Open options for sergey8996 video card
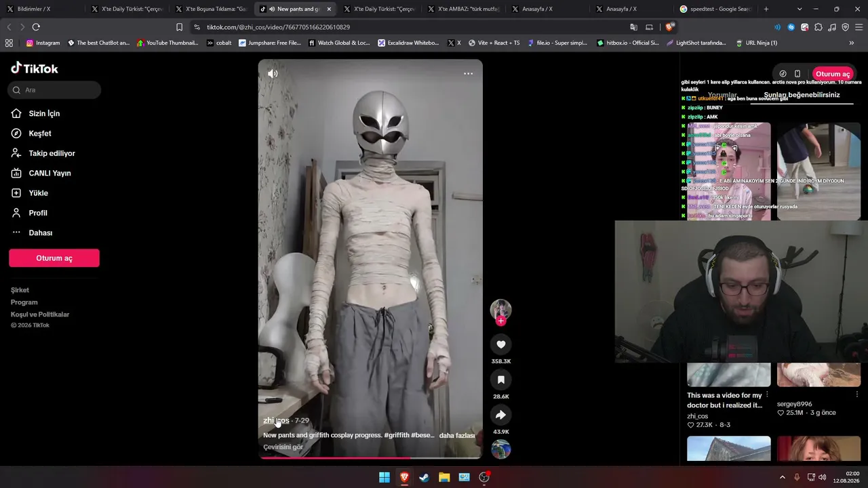 (x=856, y=394)
